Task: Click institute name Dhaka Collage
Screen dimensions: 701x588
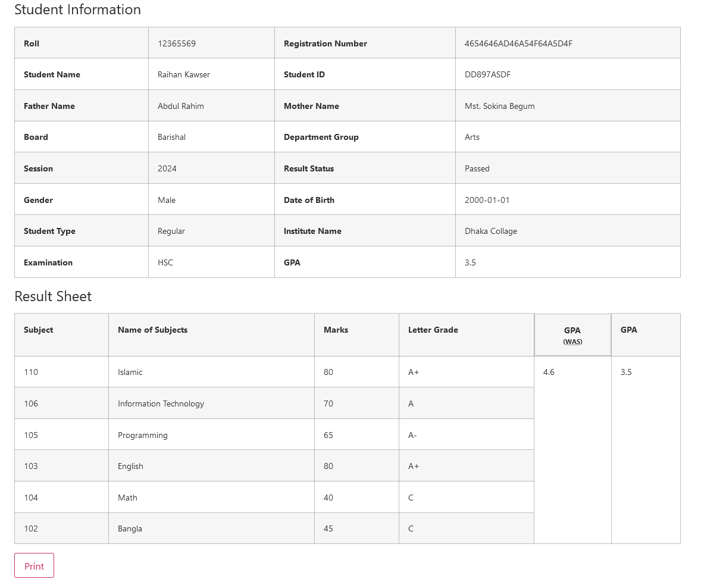Action: click(x=491, y=231)
